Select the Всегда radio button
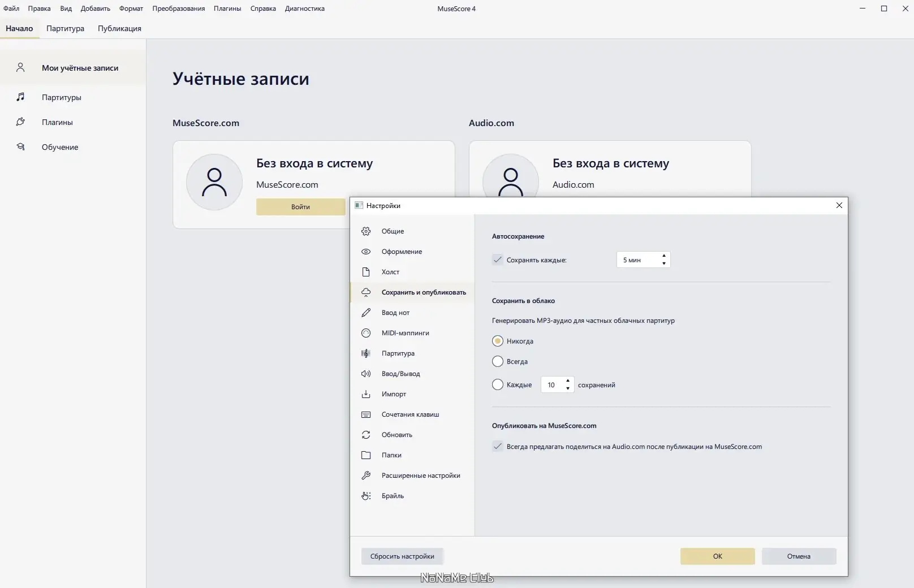This screenshot has height=588, width=914. click(498, 361)
